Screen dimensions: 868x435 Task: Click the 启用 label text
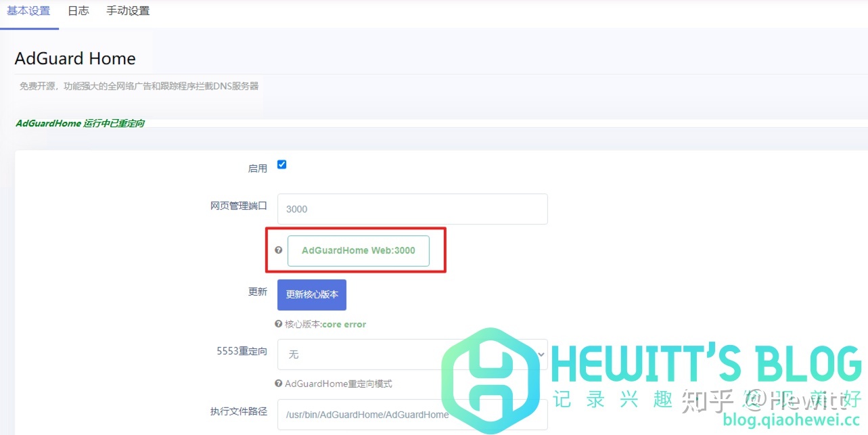coord(258,168)
